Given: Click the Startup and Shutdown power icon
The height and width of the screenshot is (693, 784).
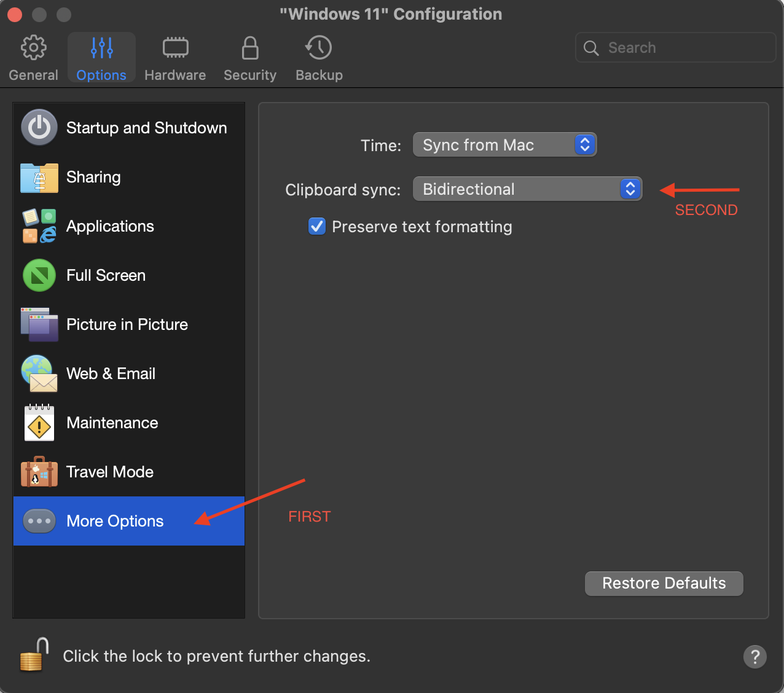Looking at the screenshot, I should [x=39, y=128].
